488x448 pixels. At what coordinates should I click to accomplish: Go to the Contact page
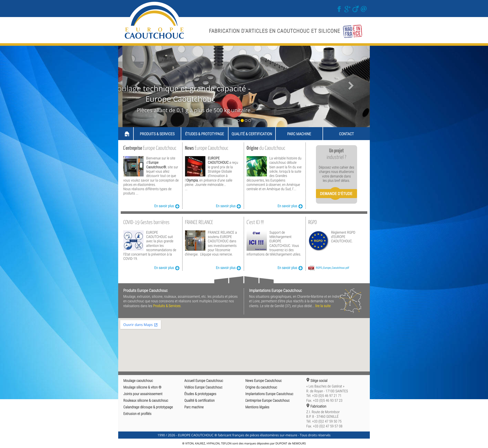(x=346, y=134)
